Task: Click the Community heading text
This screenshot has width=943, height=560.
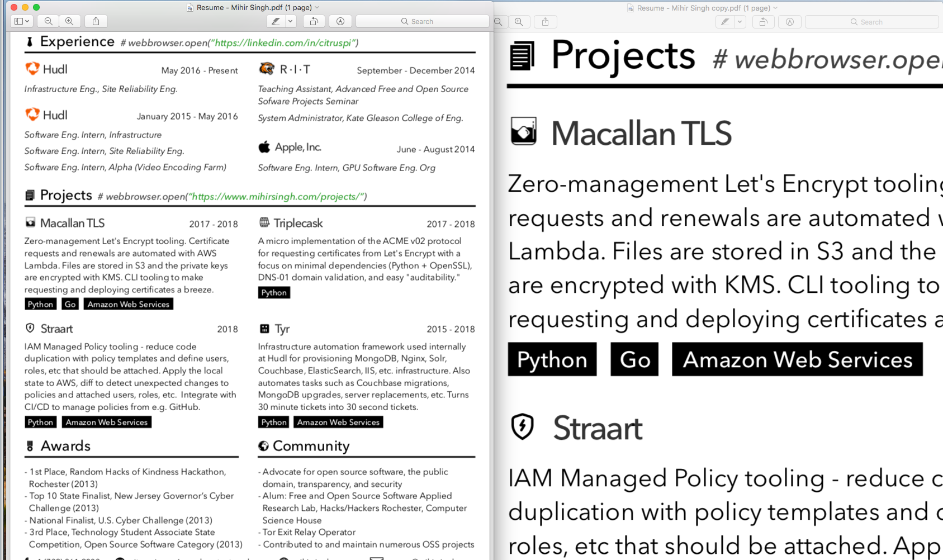Action: point(311,446)
